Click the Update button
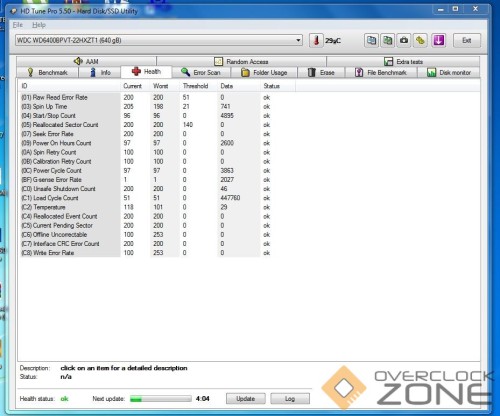Image resolution: width=500 pixels, height=416 pixels. coord(246,399)
